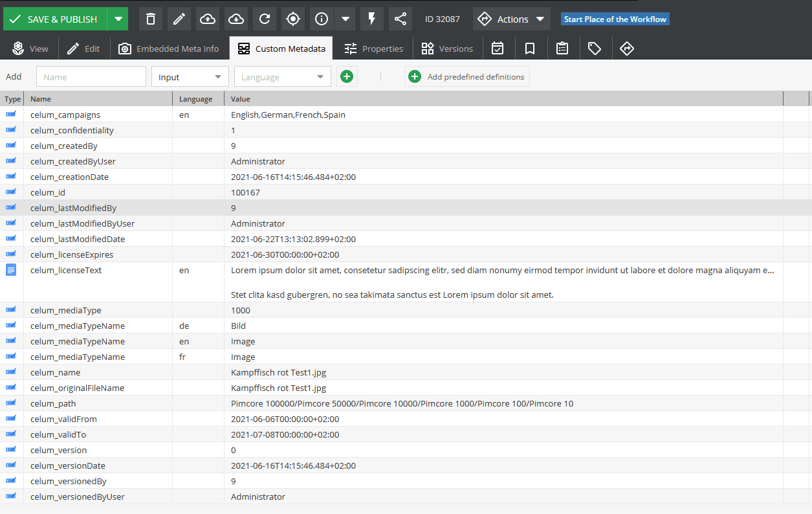Open the Language combo box
The width and height of the screenshot is (812, 514).
(282, 77)
